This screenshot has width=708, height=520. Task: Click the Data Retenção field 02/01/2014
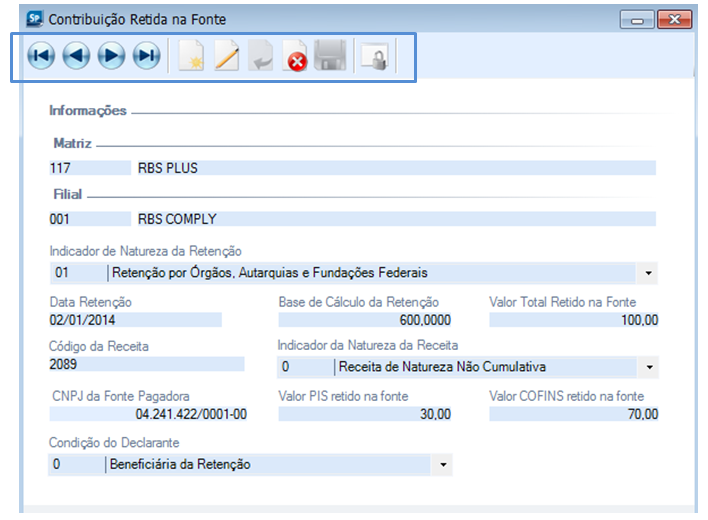[135, 320]
